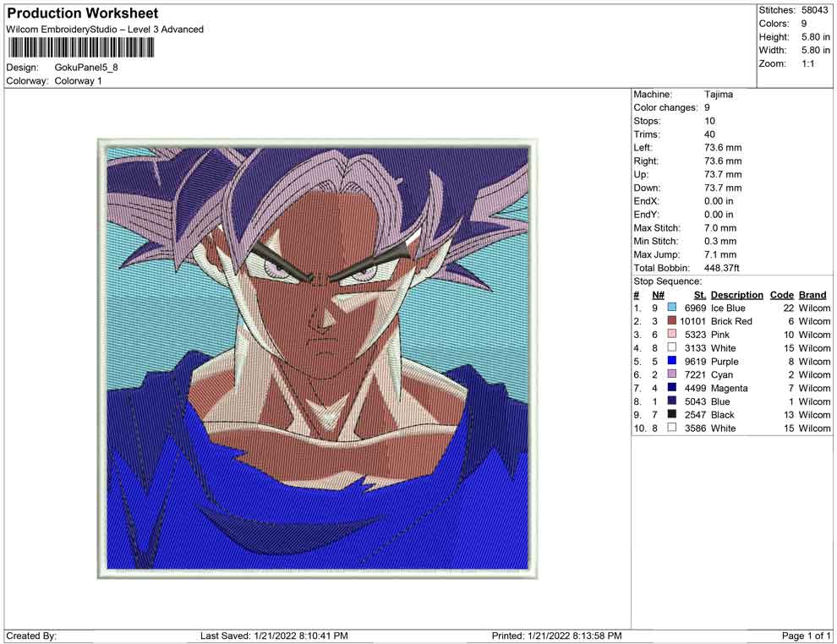Image resolution: width=837 pixels, height=644 pixels.
Task: Click the stitch count '58043'
Action: pyautogui.click(x=814, y=10)
